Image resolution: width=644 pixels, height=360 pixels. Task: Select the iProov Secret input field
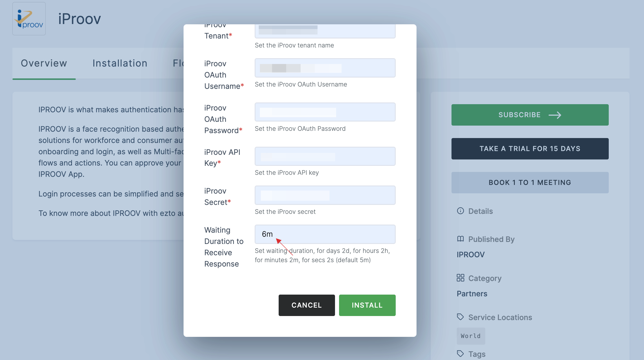click(x=325, y=195)
